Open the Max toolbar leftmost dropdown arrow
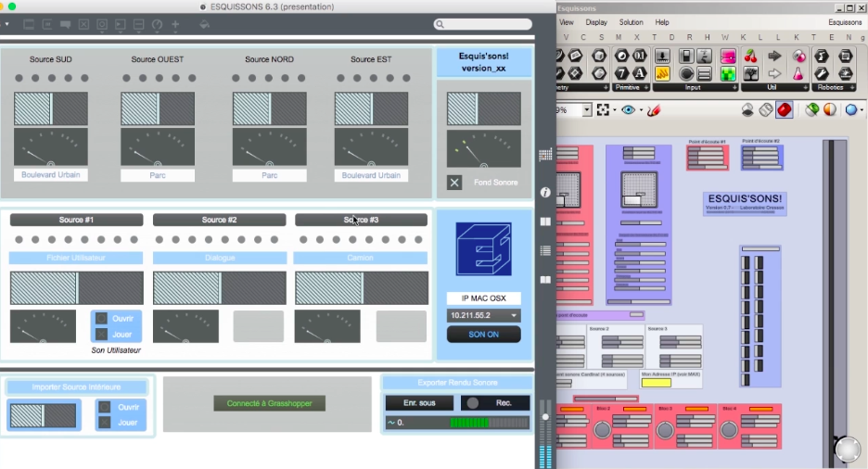This screenshot has width=868, height=469. coord(6,25)
